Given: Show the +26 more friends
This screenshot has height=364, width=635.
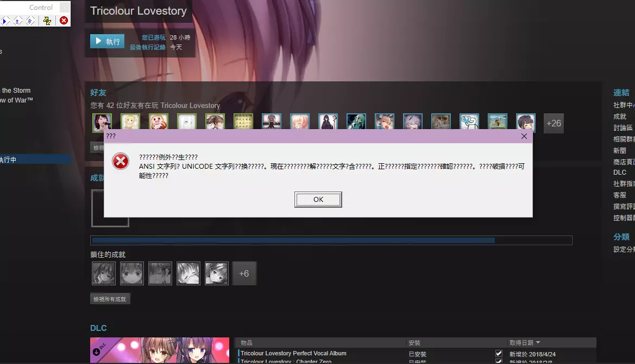Looking at the screenshot, I should point(554,123).
